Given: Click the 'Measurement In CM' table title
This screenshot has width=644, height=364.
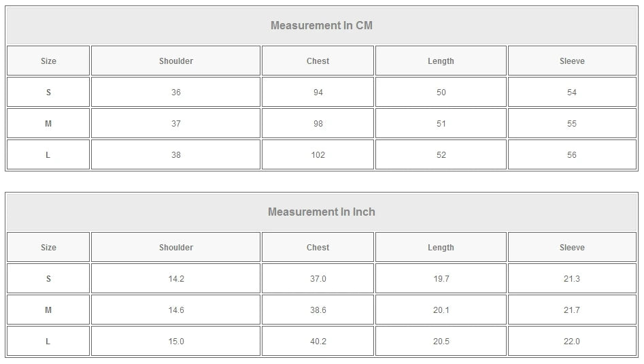Looking at the screenshot, I should click(x=321, y=26).
